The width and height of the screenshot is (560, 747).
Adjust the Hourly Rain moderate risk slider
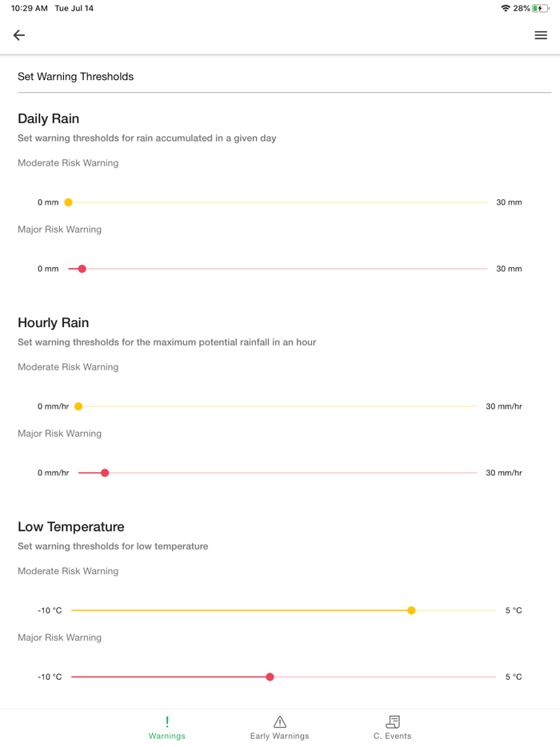click(78, 406)
